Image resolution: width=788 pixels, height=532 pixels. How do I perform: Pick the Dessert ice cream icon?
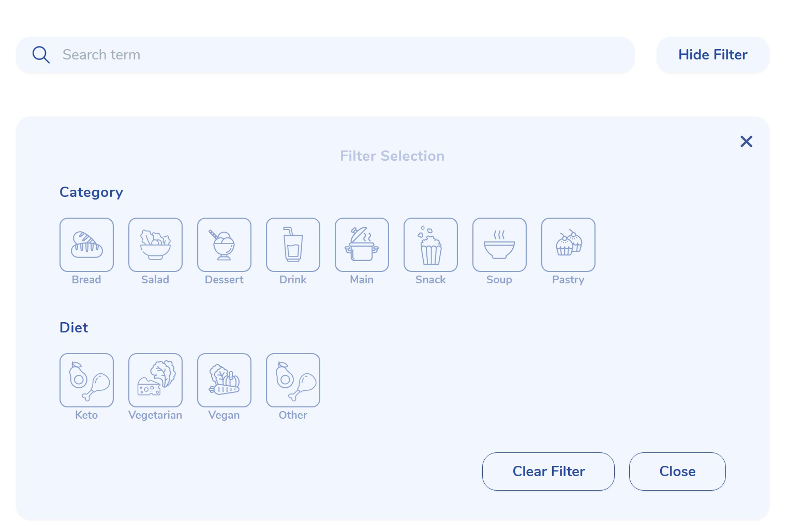click(224, 245)
